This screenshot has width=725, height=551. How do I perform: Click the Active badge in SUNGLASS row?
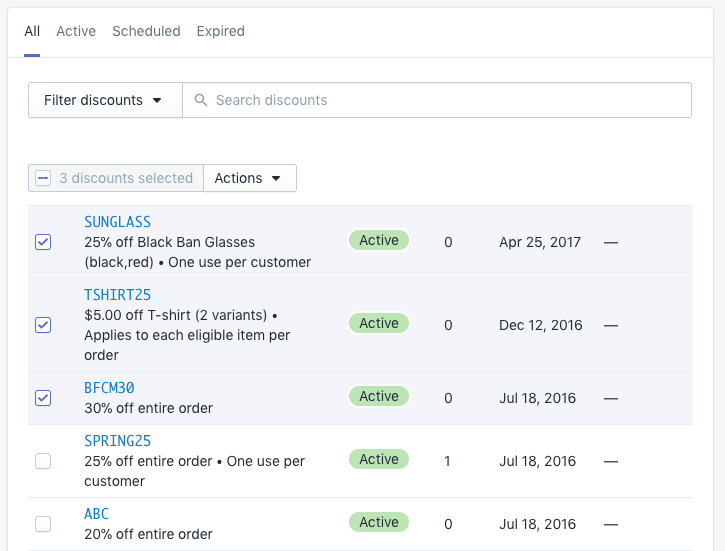[x=379, y=240]
